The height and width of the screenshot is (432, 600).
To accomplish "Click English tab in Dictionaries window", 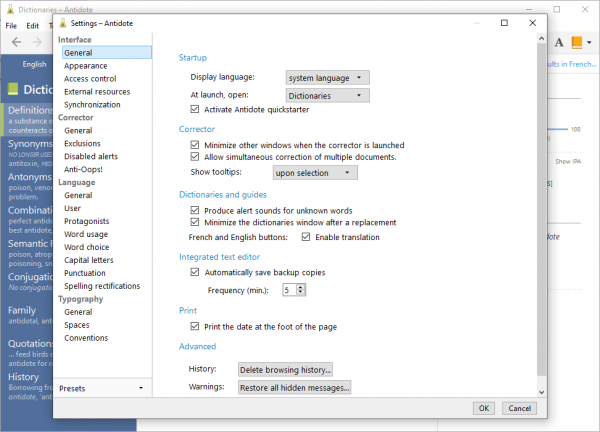I will pyautogui.click(x=34, y=64).
